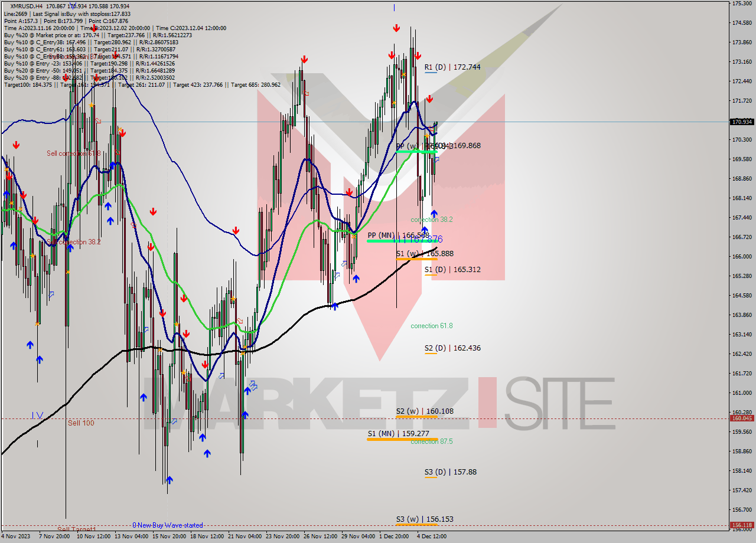Select 166.000 on the price axis

click(742, 257)
